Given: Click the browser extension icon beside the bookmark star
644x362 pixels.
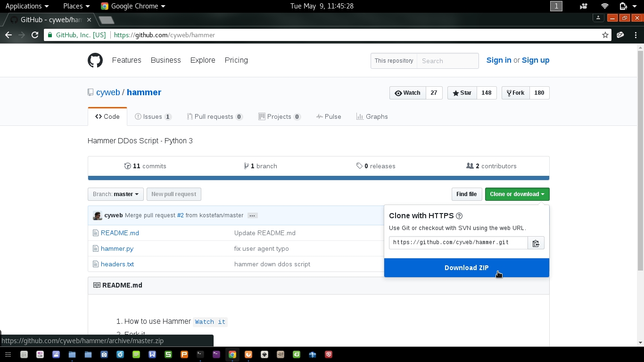Looking at the screenshot, I should pos(620,35).
